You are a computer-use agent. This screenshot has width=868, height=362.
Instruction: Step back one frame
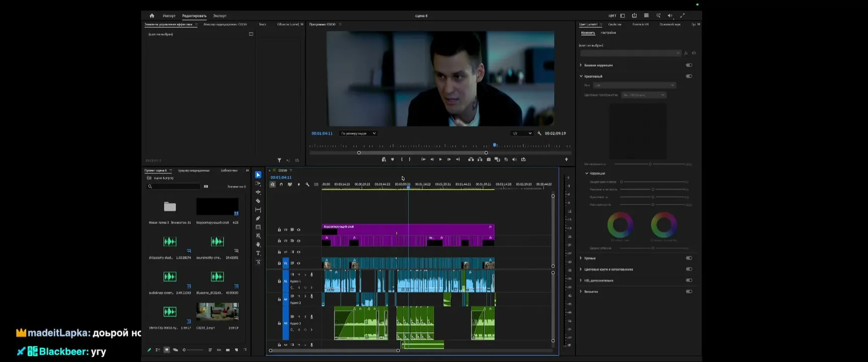[x=432, y=159]
